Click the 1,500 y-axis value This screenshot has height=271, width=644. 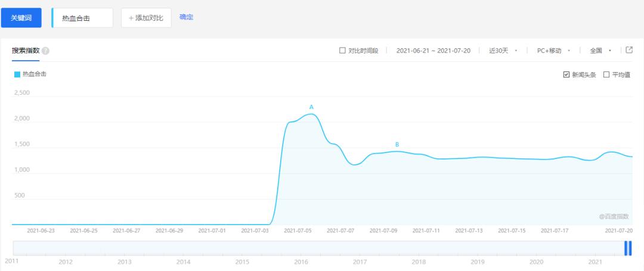point(22,144)
